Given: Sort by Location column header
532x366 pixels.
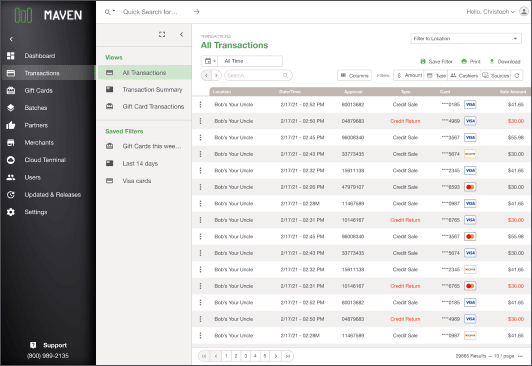Looking at the screenshot, I should point(222,92).
